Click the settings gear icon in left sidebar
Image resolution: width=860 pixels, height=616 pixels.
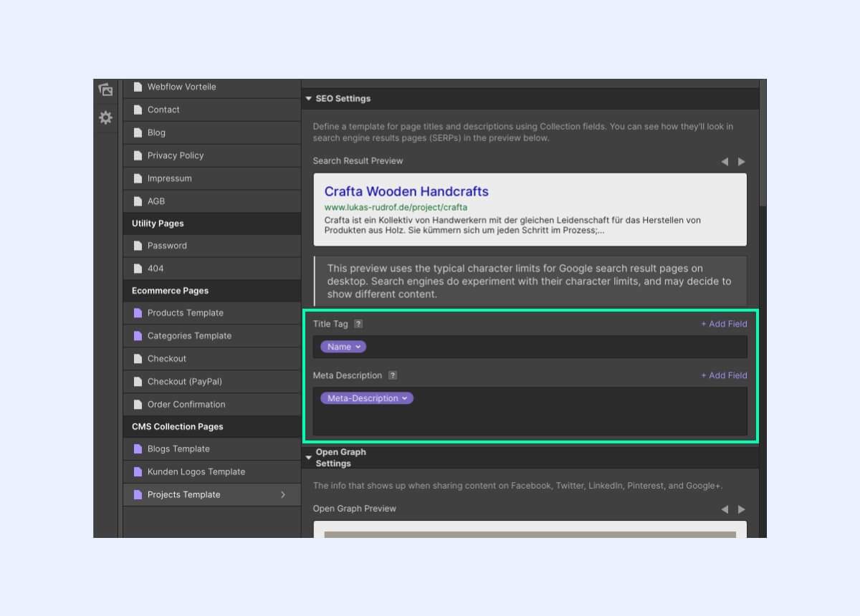(x=105, y=118)
